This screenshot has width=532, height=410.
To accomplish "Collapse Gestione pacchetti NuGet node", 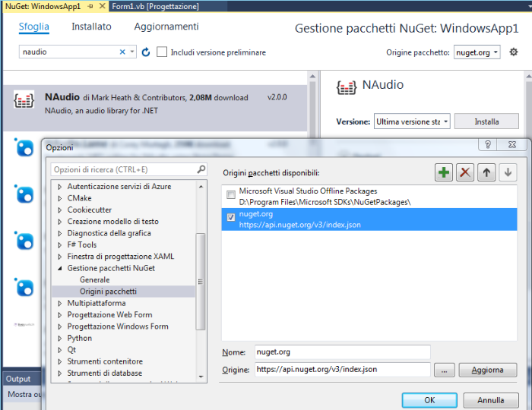I will tap(60, 268).
